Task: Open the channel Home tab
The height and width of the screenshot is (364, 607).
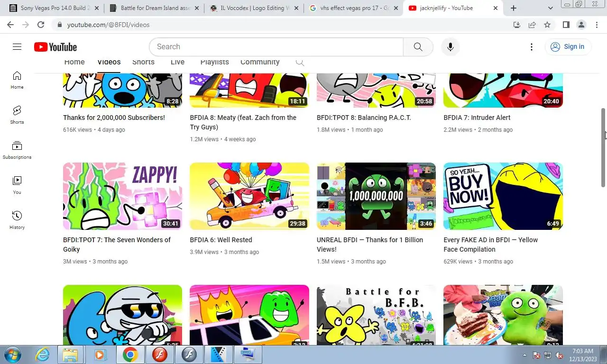Action: (x=74, y=62)
